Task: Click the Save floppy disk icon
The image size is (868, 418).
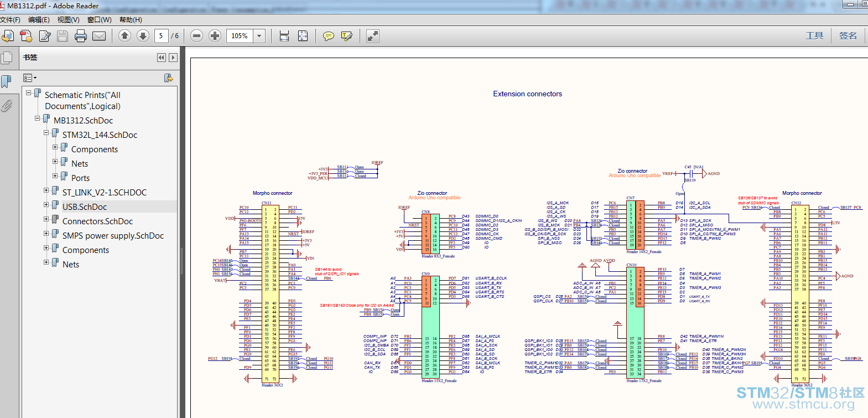Action: (x=63, y=36)
